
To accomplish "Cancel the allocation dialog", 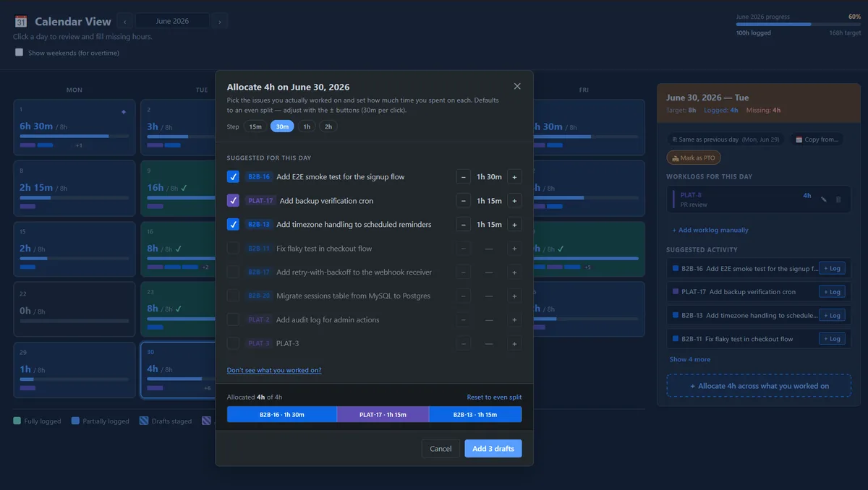I will [441, 449].
